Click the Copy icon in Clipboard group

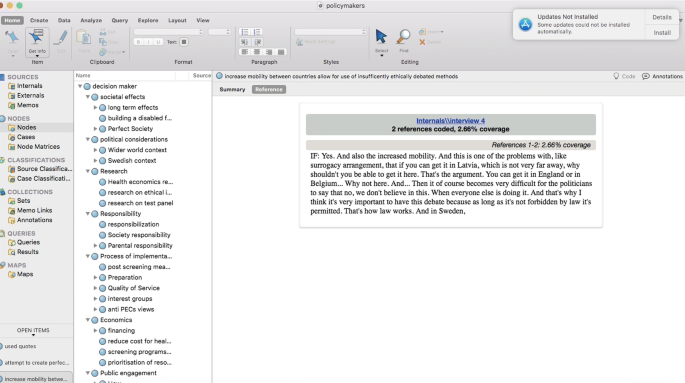pyautogui.click(x=103, y=42)
